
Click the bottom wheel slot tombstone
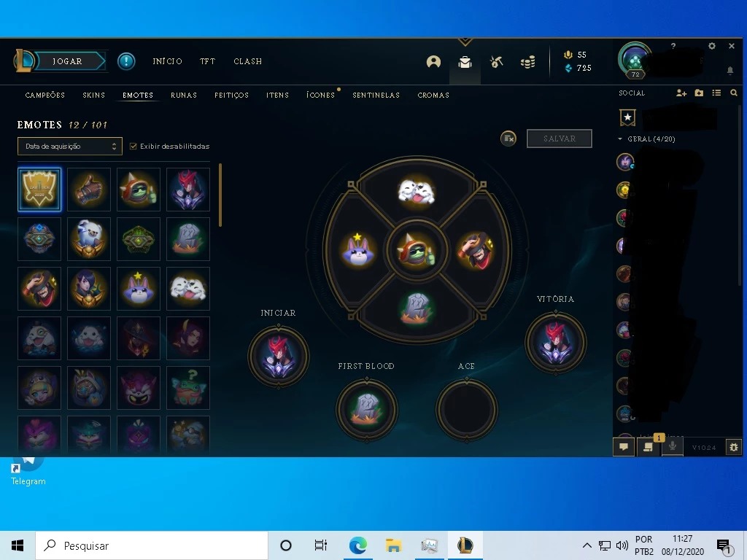pyautogui.click(x=417, y=308)
